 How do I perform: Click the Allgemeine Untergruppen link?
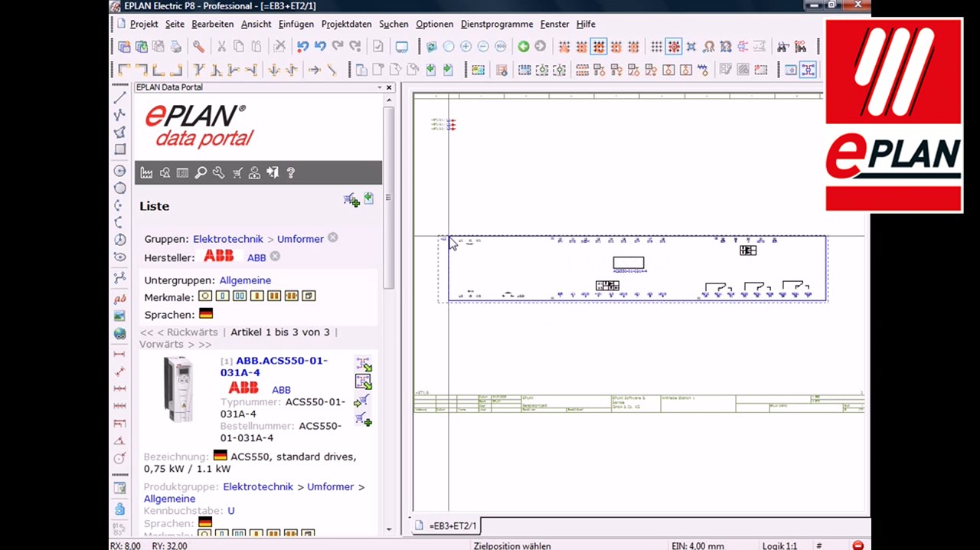tap(245, 280)
